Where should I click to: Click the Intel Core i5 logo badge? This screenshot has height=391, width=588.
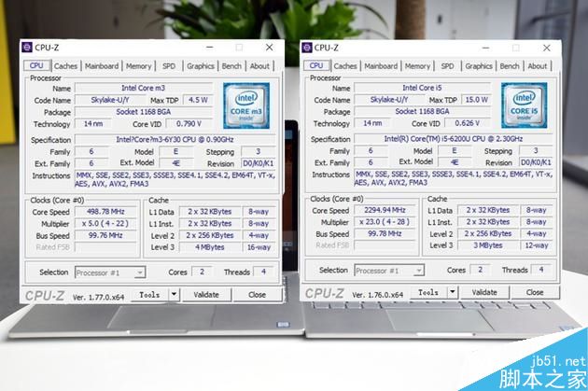(526, 105)
